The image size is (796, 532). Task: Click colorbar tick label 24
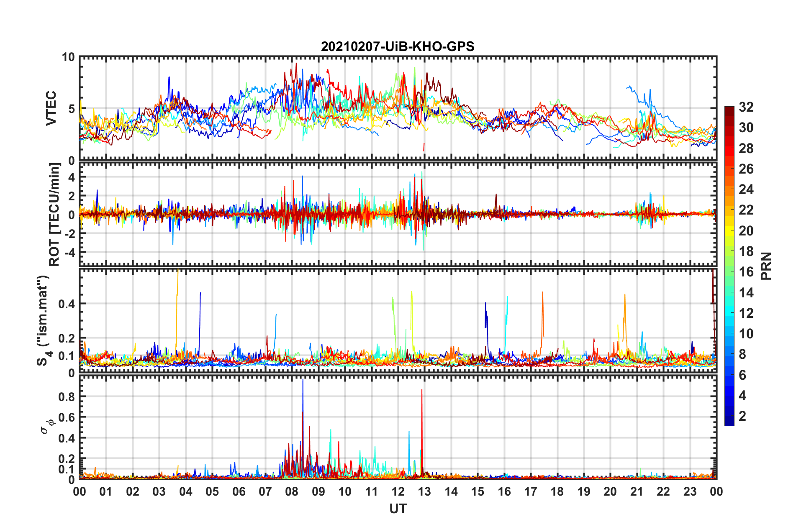click(x=746, y=189)
